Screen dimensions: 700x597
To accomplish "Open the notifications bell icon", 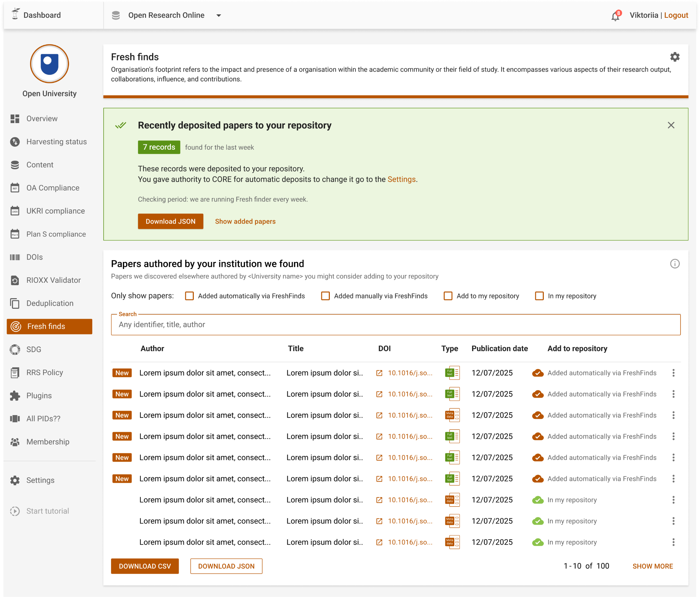I will tap(615, 16).
